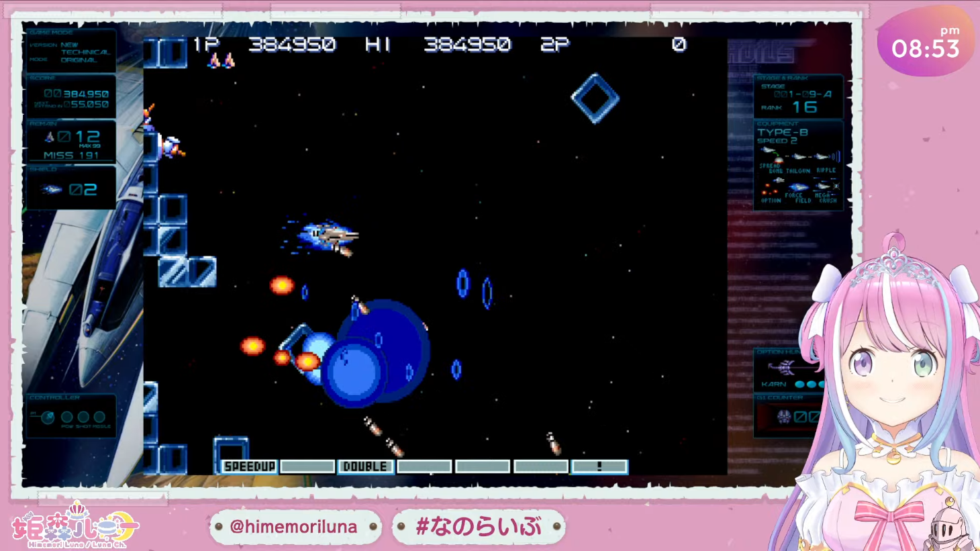Click the shield ship icon in Shield panel
The image size is (980, 551).
pyautogui.click(x=52, y=190)
